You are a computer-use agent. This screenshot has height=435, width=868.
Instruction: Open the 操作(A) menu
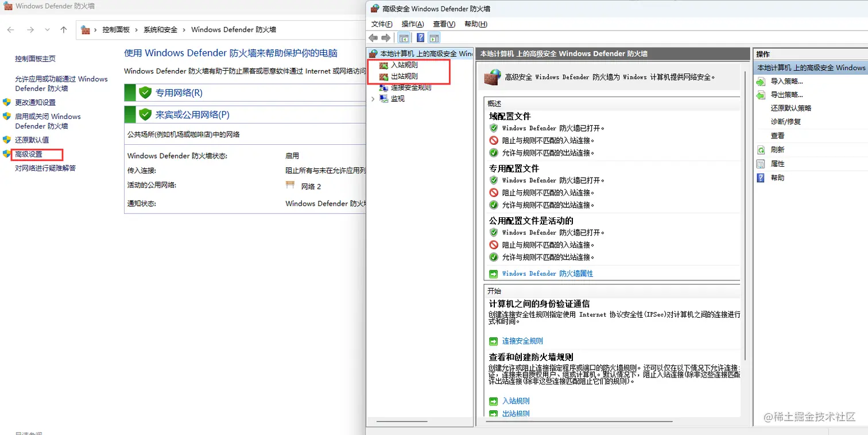413,24
